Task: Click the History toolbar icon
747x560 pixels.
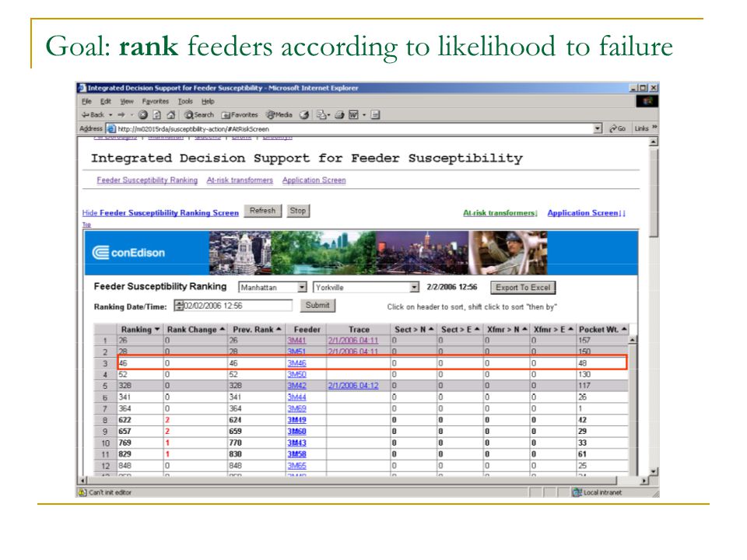Action: [304, 115]
